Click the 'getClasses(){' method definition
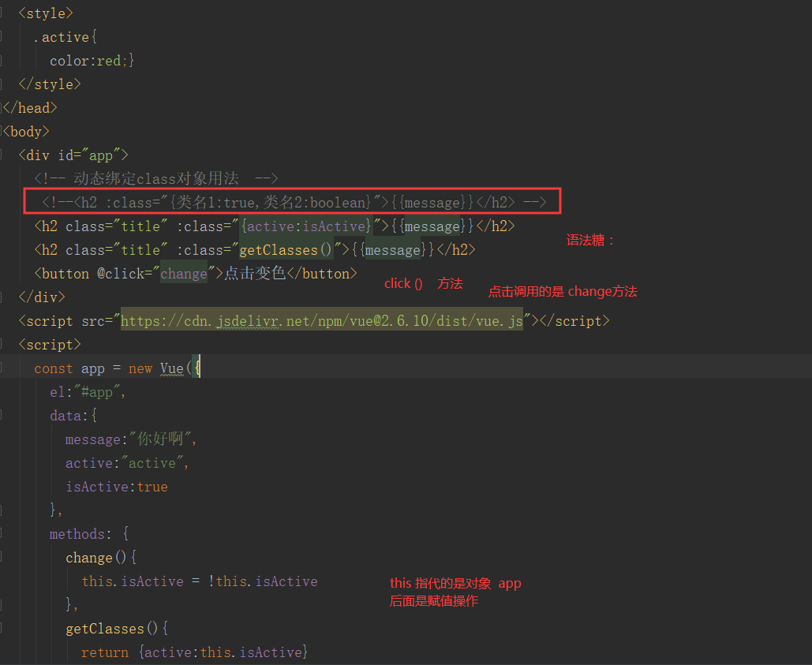The height and width of the screenshot is (665, 812). coord(117,629)
